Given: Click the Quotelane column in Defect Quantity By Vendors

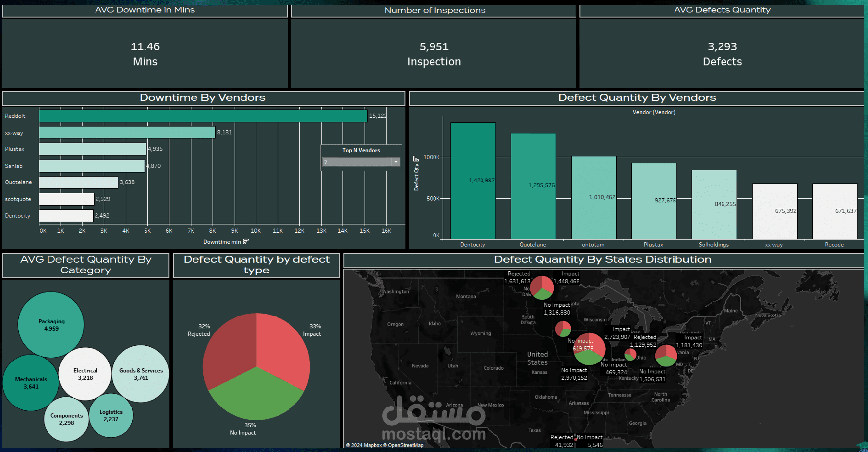Looking at the screenshot, I should coord(533,186).
